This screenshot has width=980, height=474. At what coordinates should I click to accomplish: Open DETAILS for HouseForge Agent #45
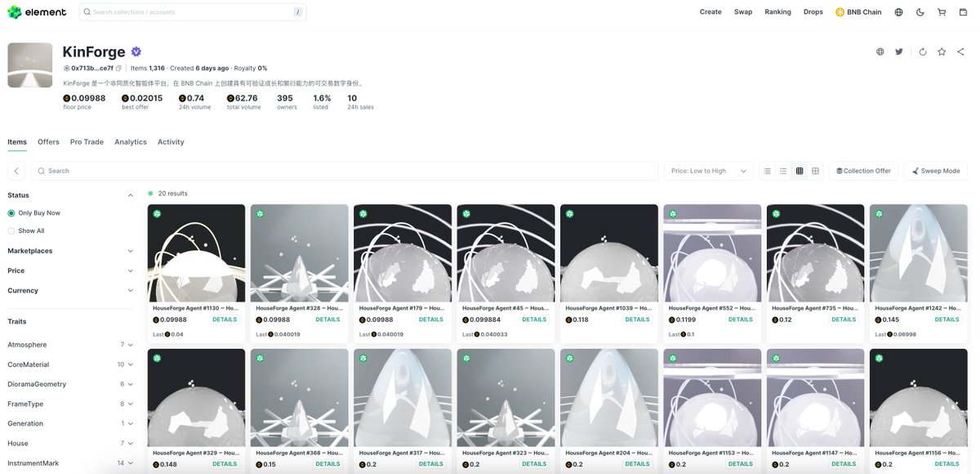click(x=534, y=320)
